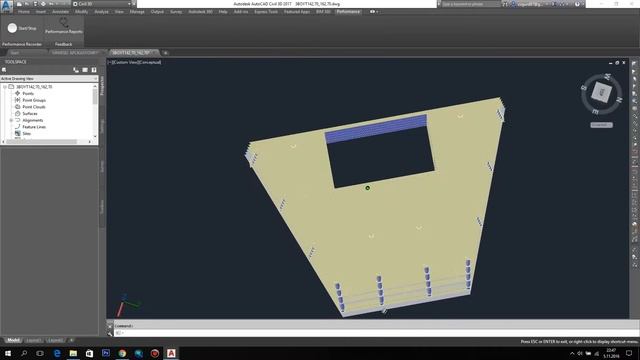
Task: Select Point Clouds in the Toolspace tree
Action: pyautogui.click(x=34, y=107)
